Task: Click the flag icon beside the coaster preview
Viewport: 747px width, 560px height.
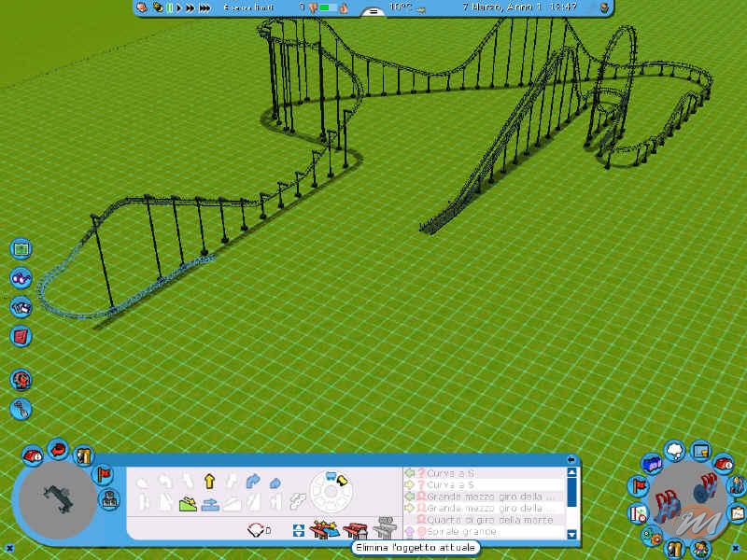Action: [104, 474]
